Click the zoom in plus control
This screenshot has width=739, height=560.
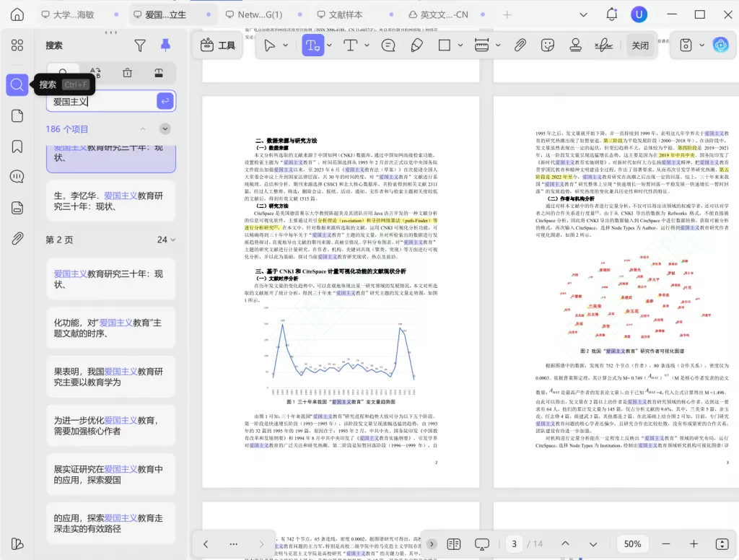[694, 543]
